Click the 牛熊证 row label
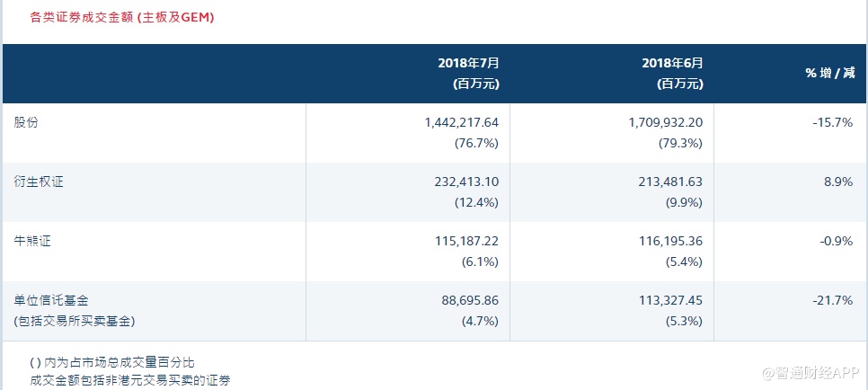This screenshot has height=390, width=868. coord(32,241)
